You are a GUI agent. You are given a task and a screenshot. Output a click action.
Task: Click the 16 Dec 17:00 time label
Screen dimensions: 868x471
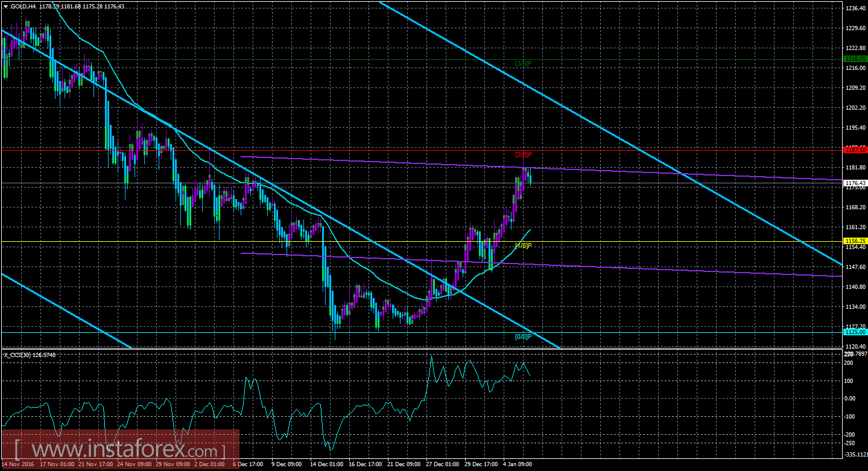point(364,465)
